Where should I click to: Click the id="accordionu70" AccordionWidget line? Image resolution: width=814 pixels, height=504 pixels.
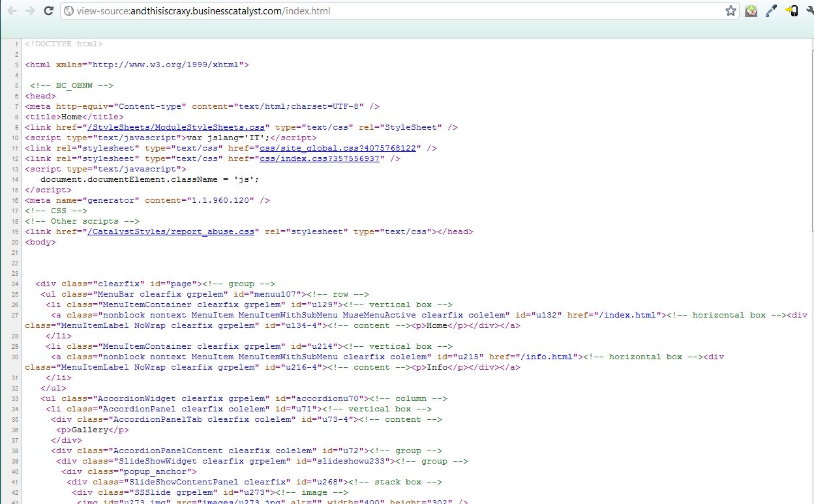[x=244, y=398]
